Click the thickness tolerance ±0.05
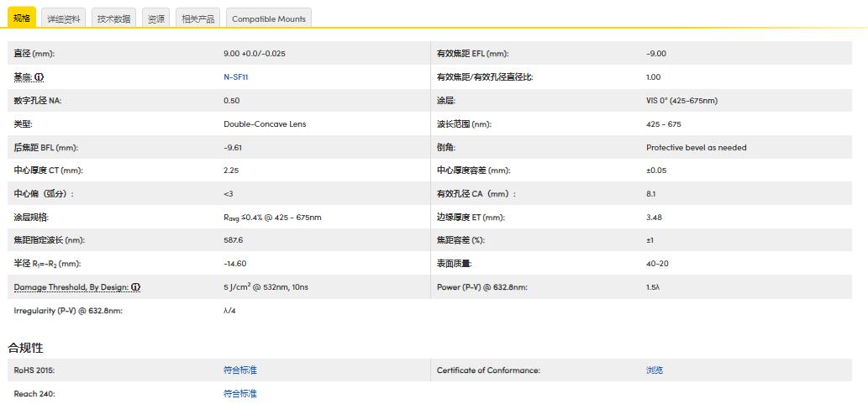 click(656, 171)
